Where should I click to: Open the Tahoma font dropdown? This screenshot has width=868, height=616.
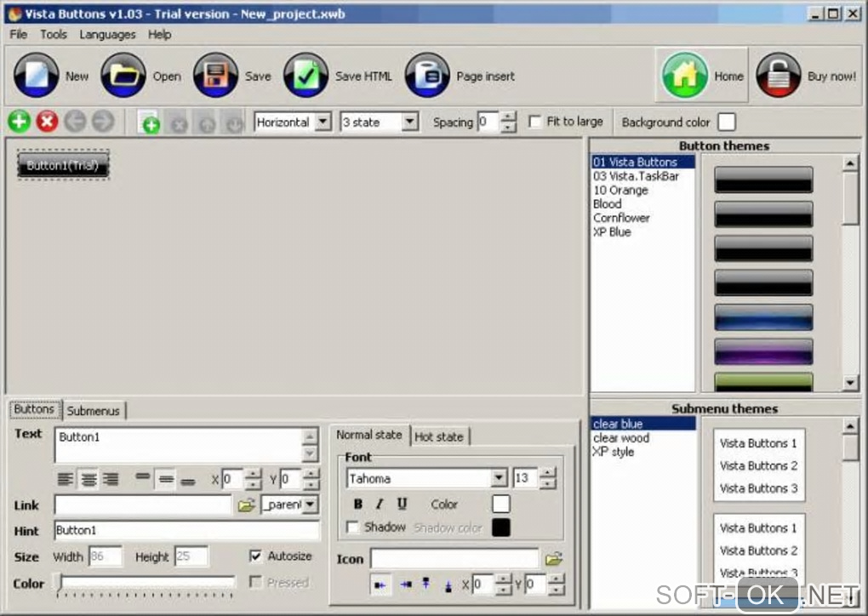[x=499, y=478]
